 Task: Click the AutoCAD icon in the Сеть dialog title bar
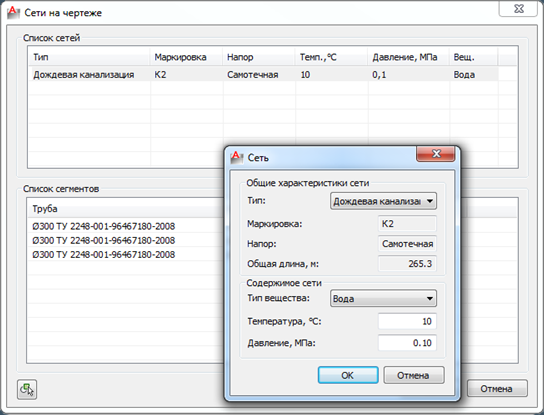click(237, 158)
